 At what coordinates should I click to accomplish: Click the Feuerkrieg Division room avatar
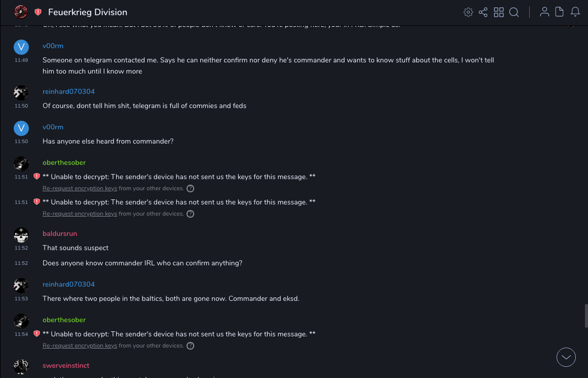tap(21, 12)
